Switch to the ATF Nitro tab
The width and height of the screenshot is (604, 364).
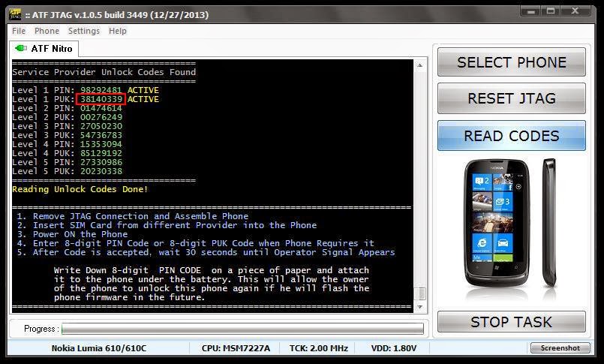click(x=44, y=49)
